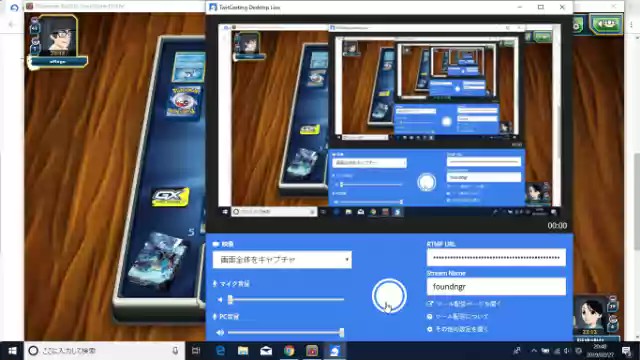Open the about tool broadcast link
640x360 pixels.
[x=457, y=316]
